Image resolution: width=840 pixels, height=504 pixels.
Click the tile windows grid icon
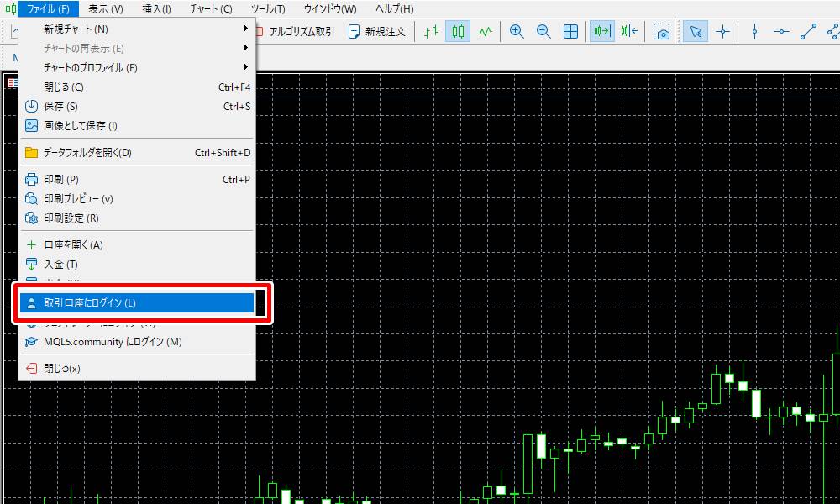[570, 32]
